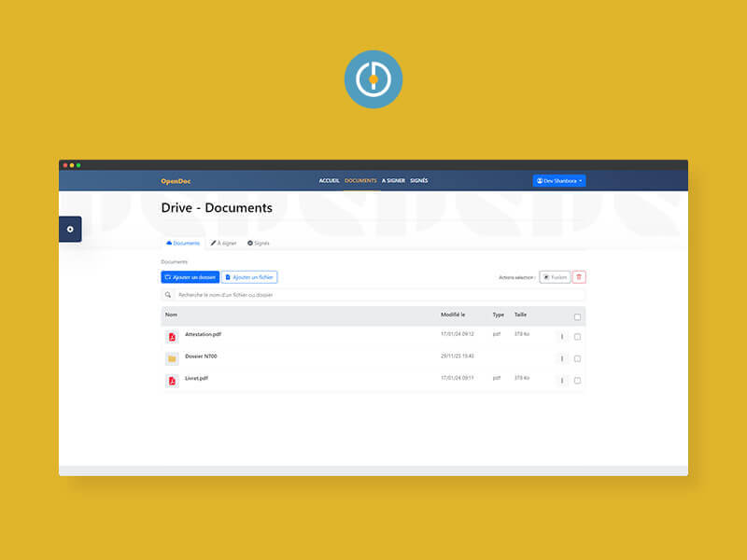Select the PDF icon beside Livret.pdf

point(173,381)
